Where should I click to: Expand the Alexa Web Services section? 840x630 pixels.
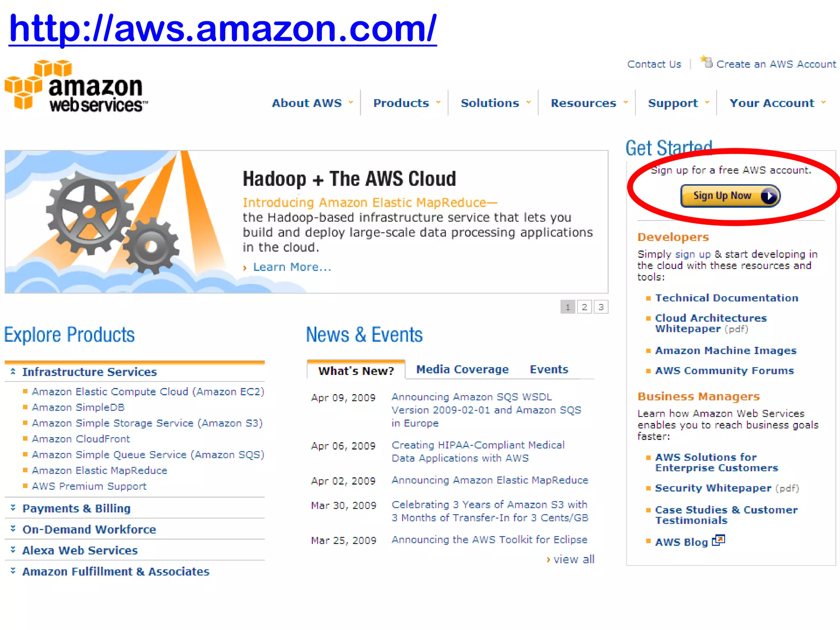tap(80, 550)
